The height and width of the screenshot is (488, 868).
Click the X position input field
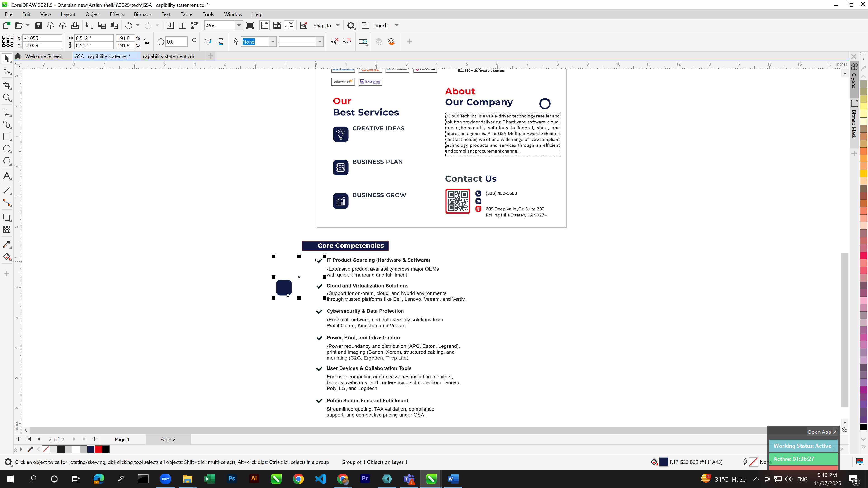point(42,38)
